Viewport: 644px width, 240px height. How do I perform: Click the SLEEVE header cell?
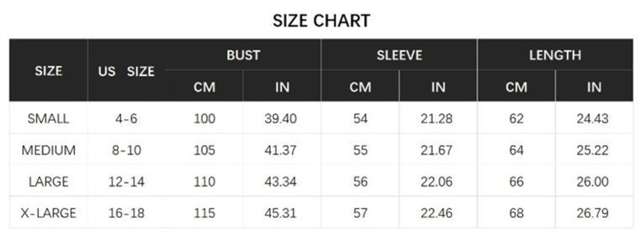[x=399, y=55]
